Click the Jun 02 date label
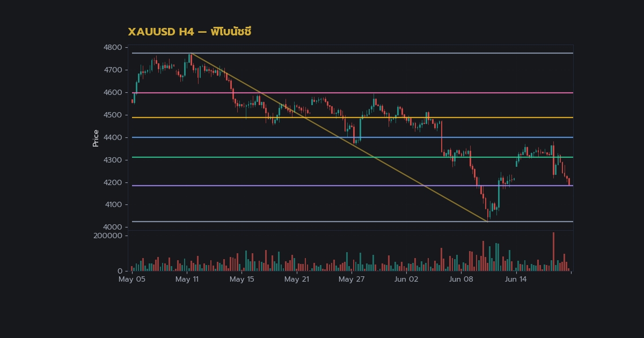 coord(406,280)
